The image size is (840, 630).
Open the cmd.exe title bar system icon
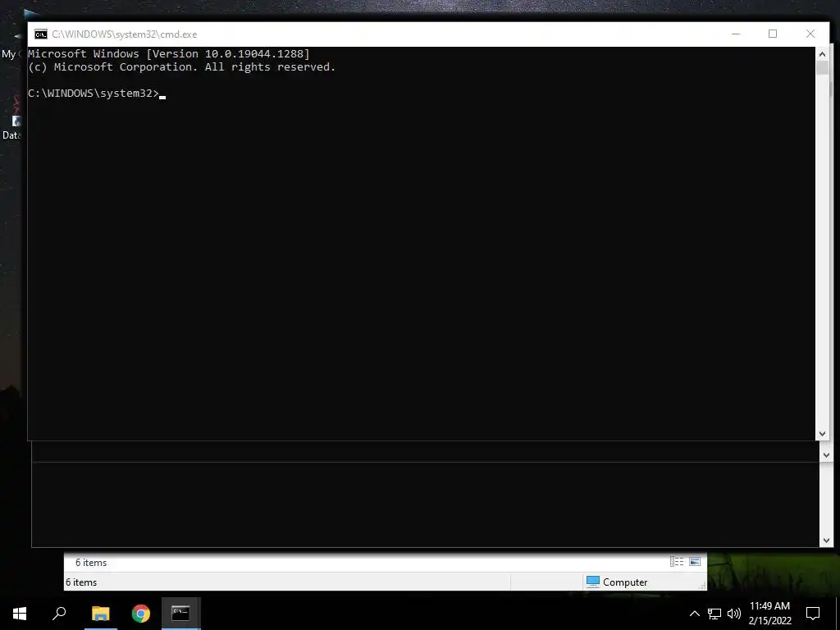click(41, 34)
